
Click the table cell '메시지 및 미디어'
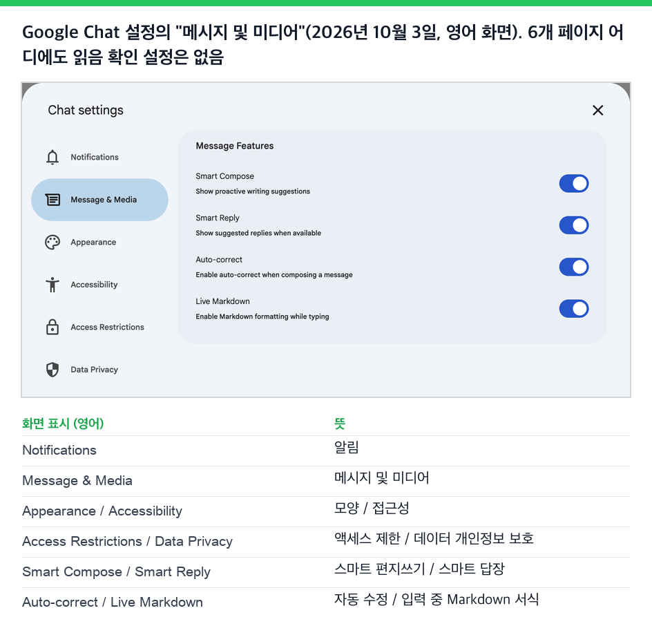382,477
